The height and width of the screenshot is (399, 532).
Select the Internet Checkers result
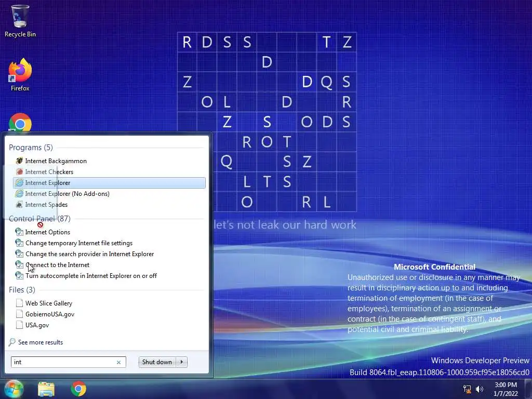(x=49, y=171)
